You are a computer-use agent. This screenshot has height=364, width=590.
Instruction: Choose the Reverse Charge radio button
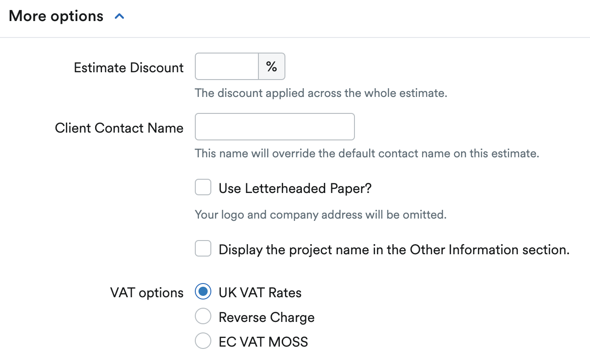203,316
